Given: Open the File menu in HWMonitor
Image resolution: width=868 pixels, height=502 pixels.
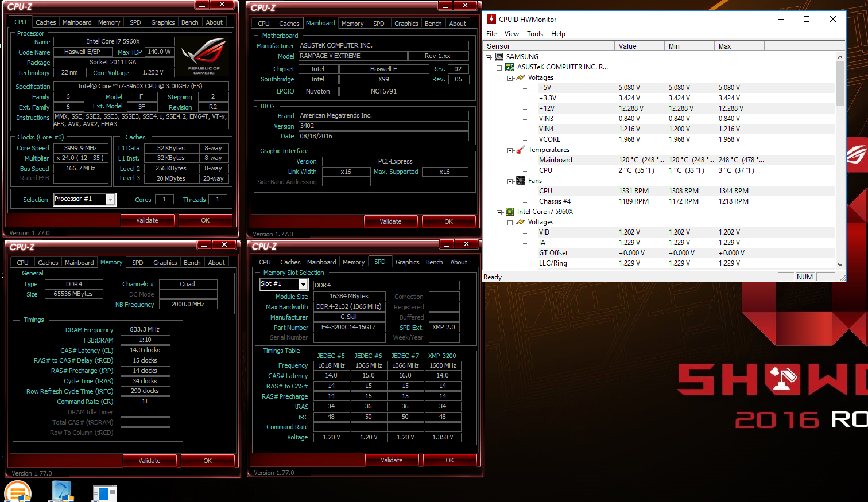Looking at the screenshot, I should [491, 34].
